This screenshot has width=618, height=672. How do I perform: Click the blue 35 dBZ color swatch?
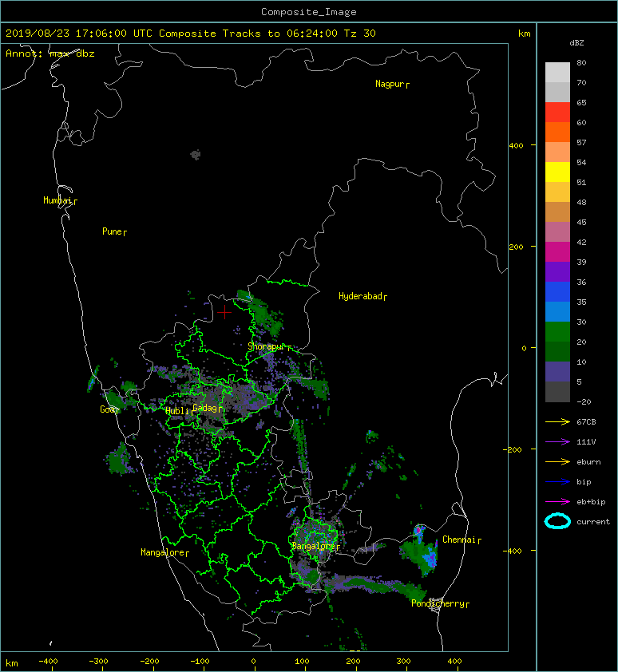(x=557, y=291)
